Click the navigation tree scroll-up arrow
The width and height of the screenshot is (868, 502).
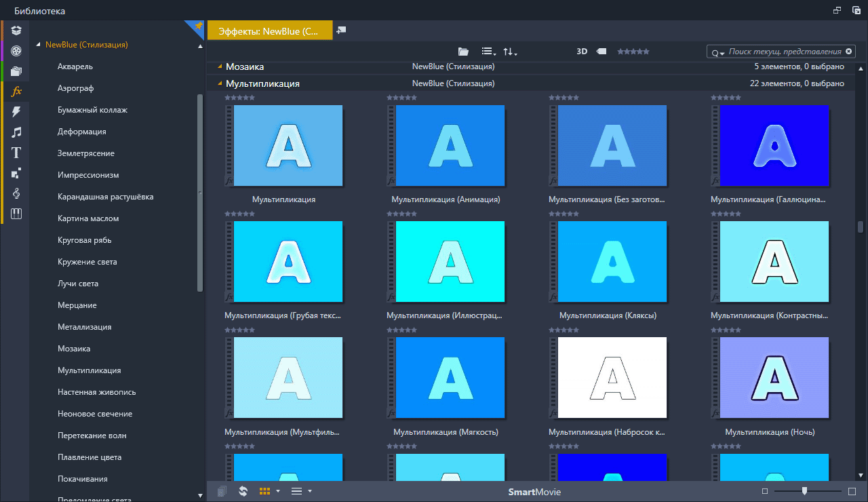200,46
